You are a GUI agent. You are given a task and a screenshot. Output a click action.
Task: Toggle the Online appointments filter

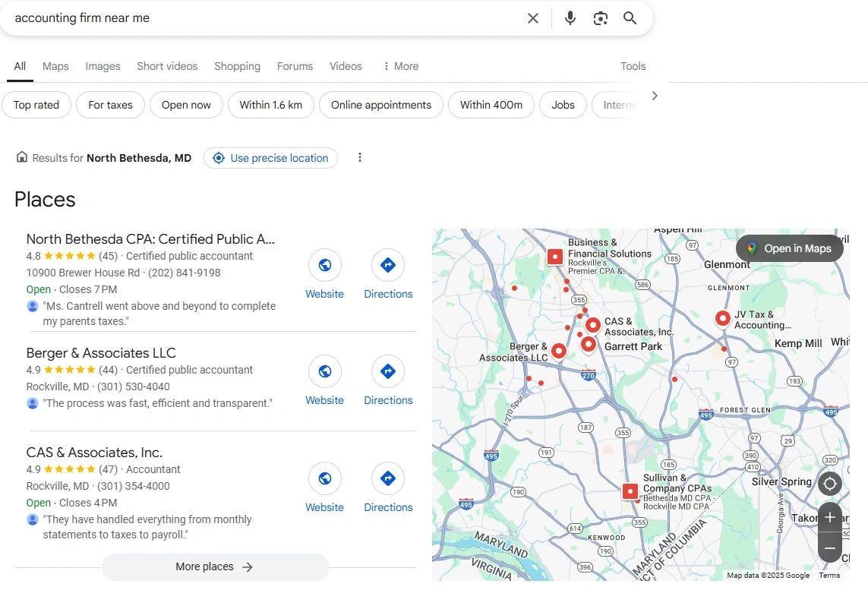[381, 105]
